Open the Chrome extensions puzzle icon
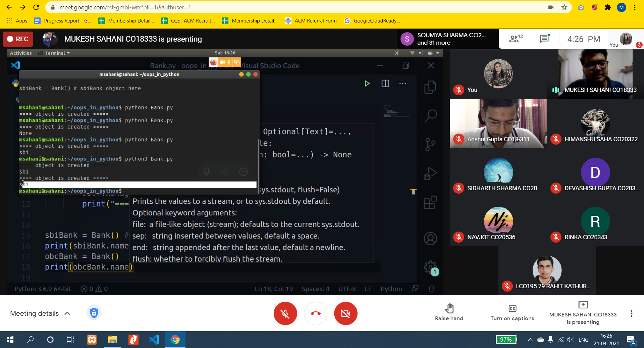 point(608,7)
